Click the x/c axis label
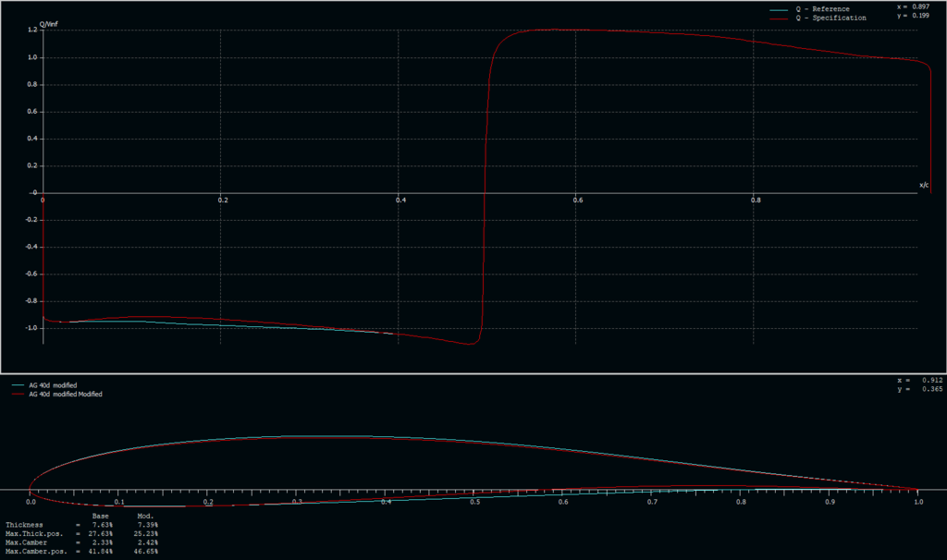 pos(924,183)
